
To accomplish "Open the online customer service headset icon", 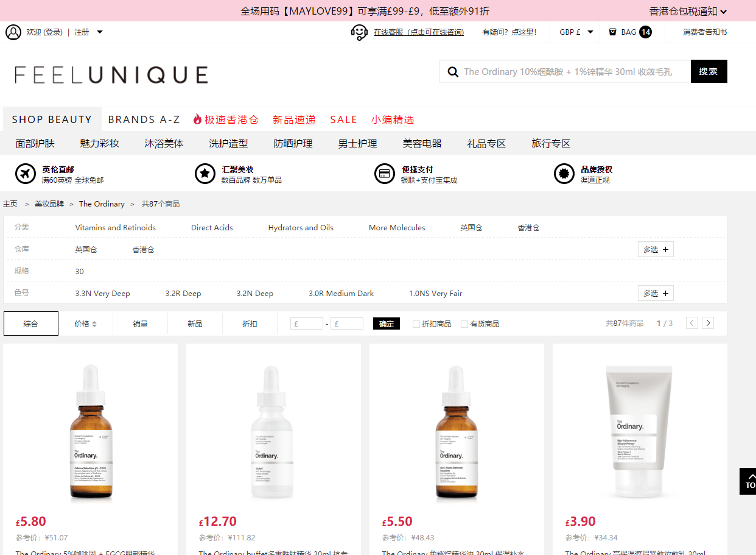I will point(360,32).
